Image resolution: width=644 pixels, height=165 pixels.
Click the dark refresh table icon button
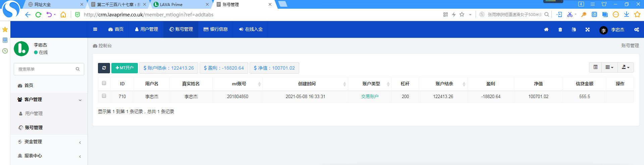(104, 68)
